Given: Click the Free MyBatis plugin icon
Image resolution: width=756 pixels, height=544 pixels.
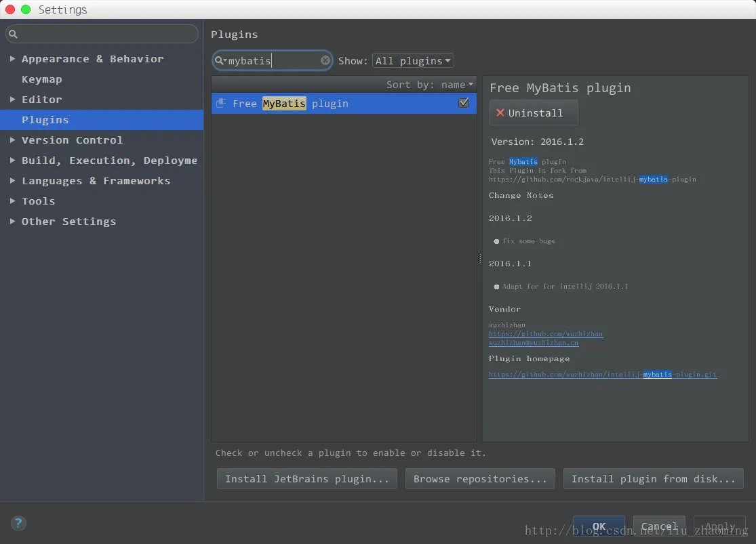Looking at the screenshot, I should click(x=221, y=104).
